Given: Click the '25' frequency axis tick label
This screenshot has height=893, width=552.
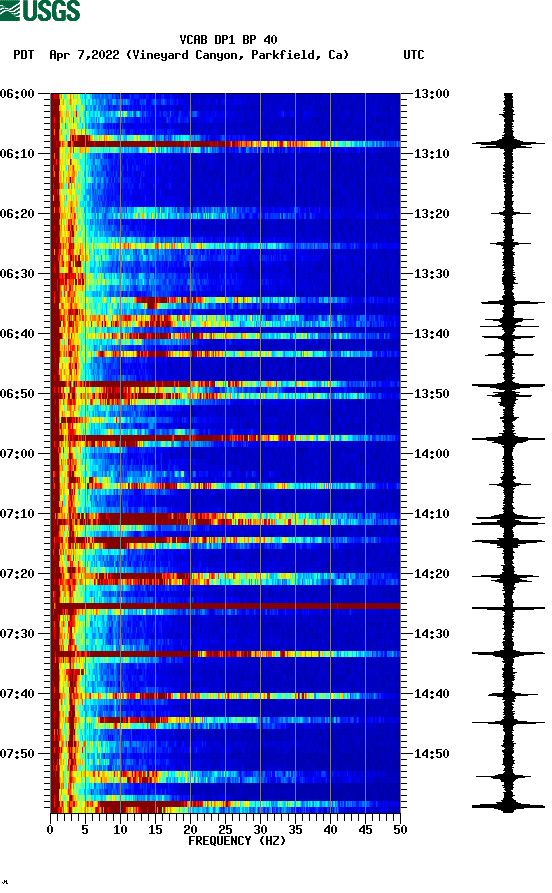Looking at the screenshot, I should 225,830.
